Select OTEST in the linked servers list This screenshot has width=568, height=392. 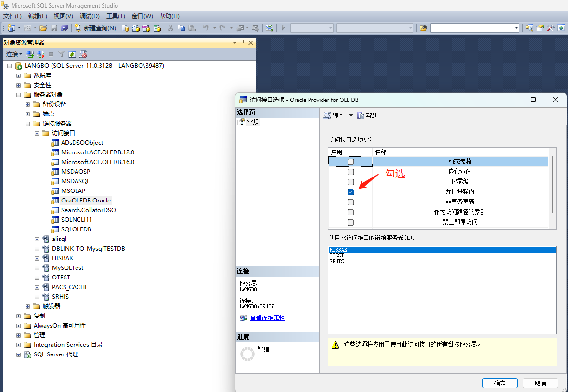[336, 255]
